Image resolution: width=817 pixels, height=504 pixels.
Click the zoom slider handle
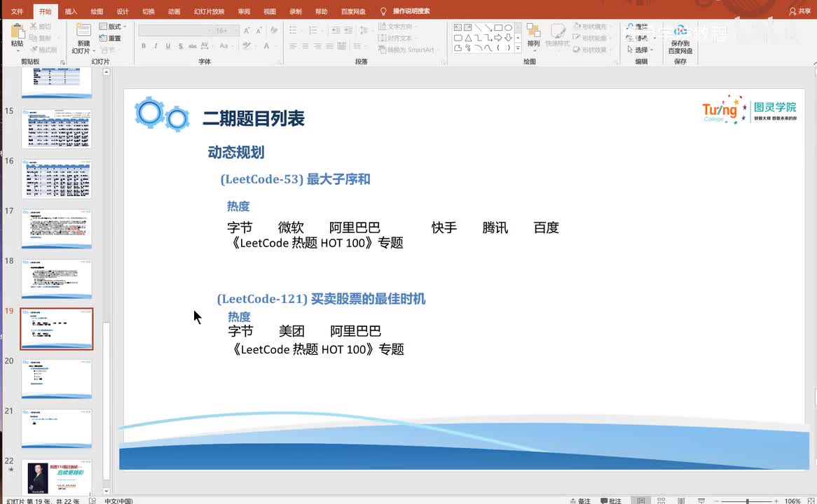click(x=747, y=501)
